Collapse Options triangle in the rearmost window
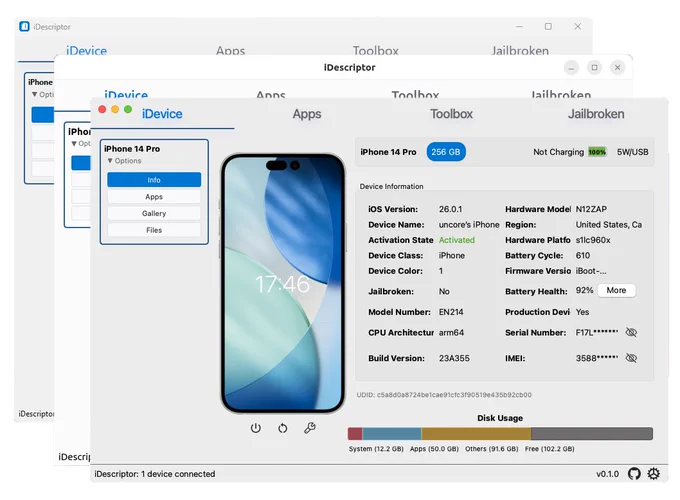This screenshot has height=500, width=680. click(x=34, y=95)
